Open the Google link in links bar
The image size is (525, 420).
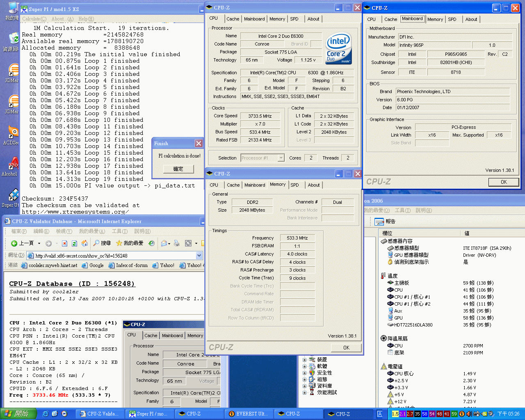tap(93, 265)
